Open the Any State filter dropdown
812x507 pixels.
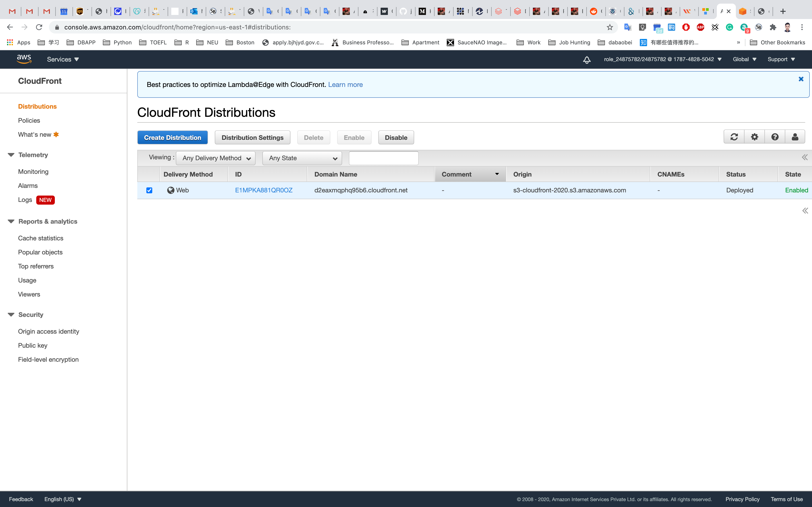click(302, 158)
